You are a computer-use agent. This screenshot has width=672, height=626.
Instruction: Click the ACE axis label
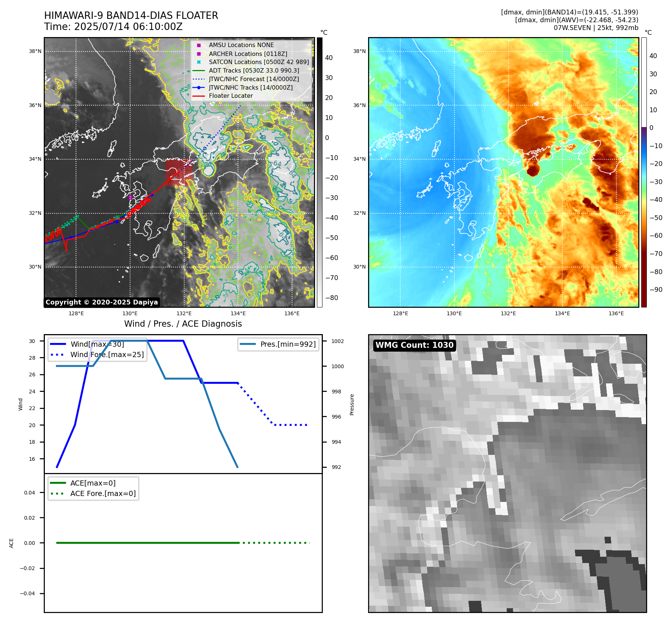click(11, 543)
